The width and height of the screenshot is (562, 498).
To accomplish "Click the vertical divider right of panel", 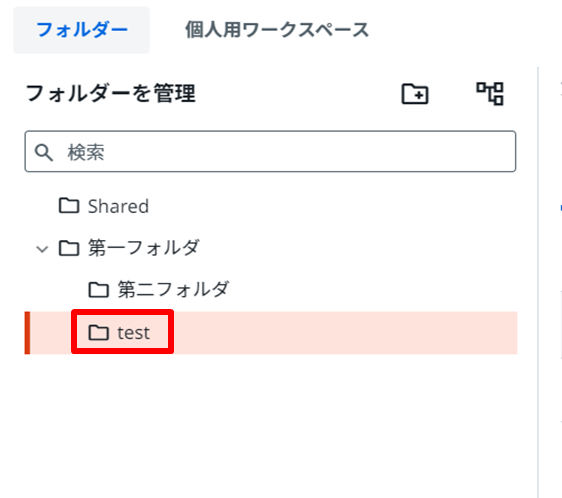I will (x=538, y=282).
